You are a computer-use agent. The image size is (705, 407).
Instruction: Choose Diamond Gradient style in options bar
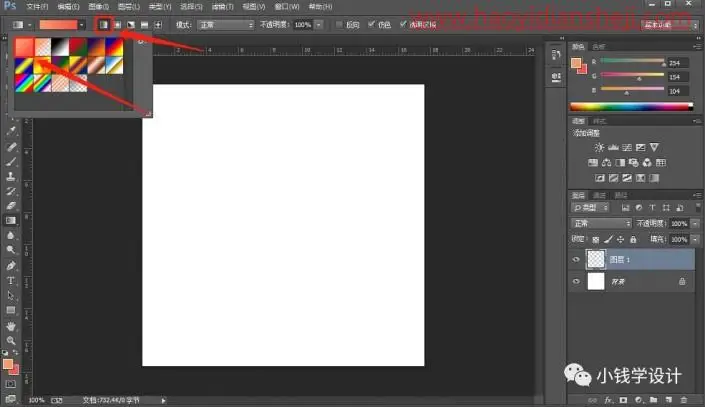[158, 25]
